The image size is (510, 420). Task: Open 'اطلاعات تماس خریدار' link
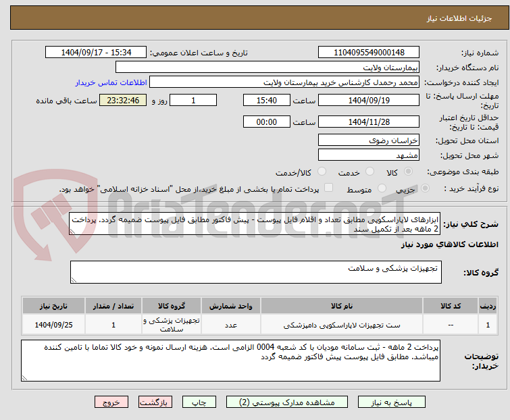pyautogui.click(x=111, y=82)
